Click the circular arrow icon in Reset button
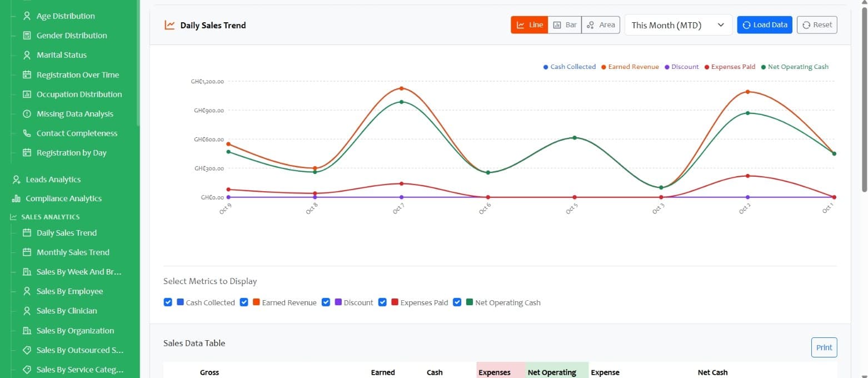Viewport: 868px width, 378px height. [806, 25]
